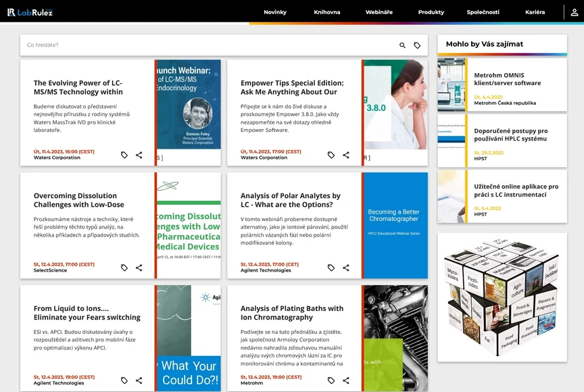The width and height of the screenshot is (584, 392).
Task: Open the Novinky menu item
Action: [x=275, y=12]
